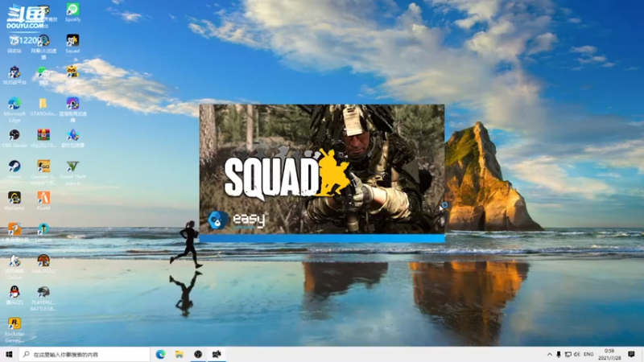Image resolution: width=644 pixels, height=362 pixels.
Task: Launch Rockstar Games Launcher shortcut
Action: (x=14, y=330)
